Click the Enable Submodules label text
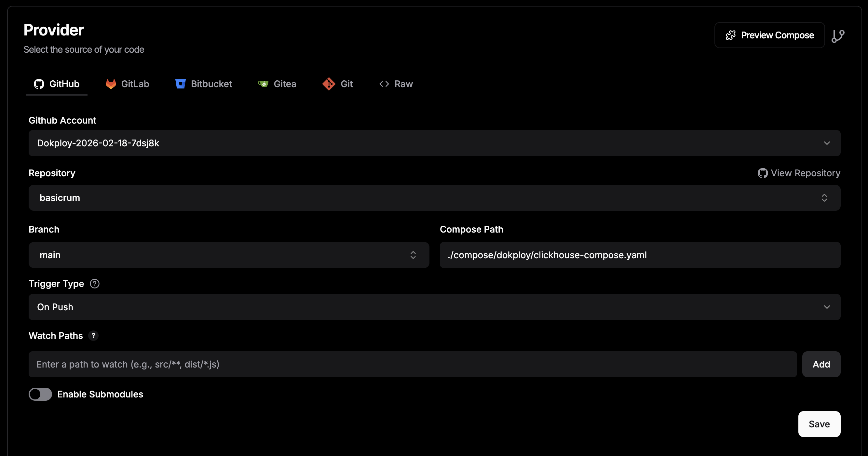The image size is (868, 456). pyautogui.click(x=100, y=394)
